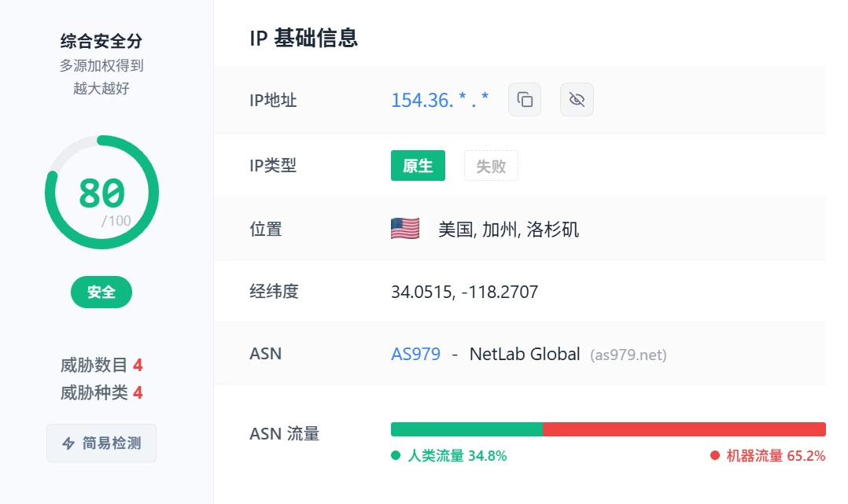Click the IP类型 row label

(x=273, y=165)
